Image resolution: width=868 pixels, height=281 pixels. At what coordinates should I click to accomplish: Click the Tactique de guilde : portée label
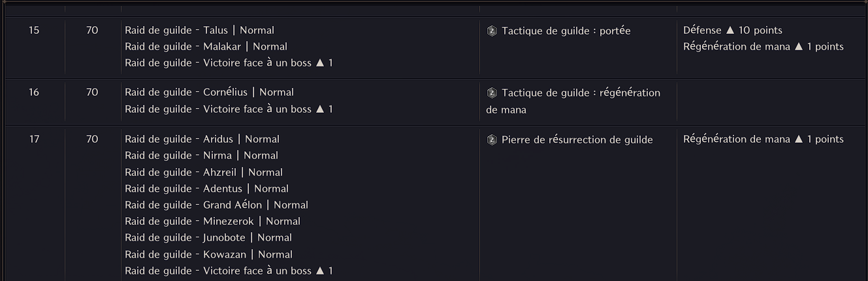coord(566,31)
